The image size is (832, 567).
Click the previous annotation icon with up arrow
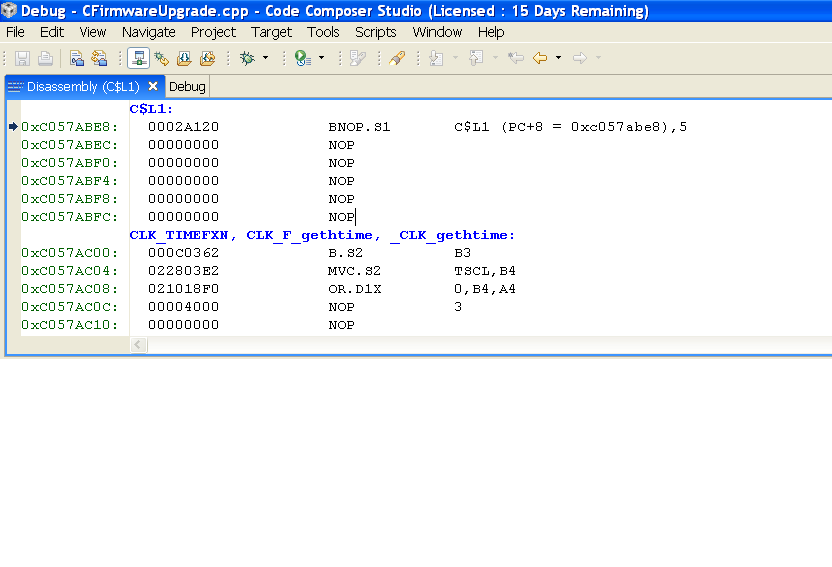pos(476,58)
